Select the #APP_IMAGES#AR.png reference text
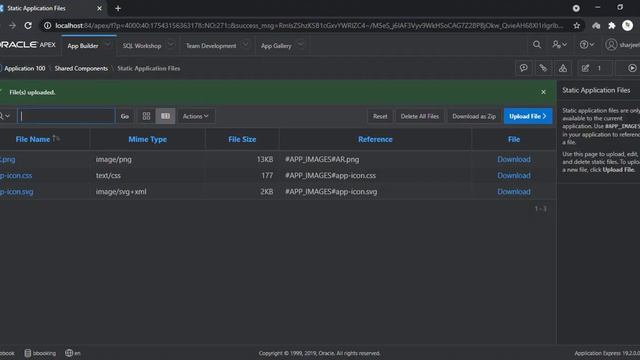This screenshot has width=640, height=360. point(322,159)
